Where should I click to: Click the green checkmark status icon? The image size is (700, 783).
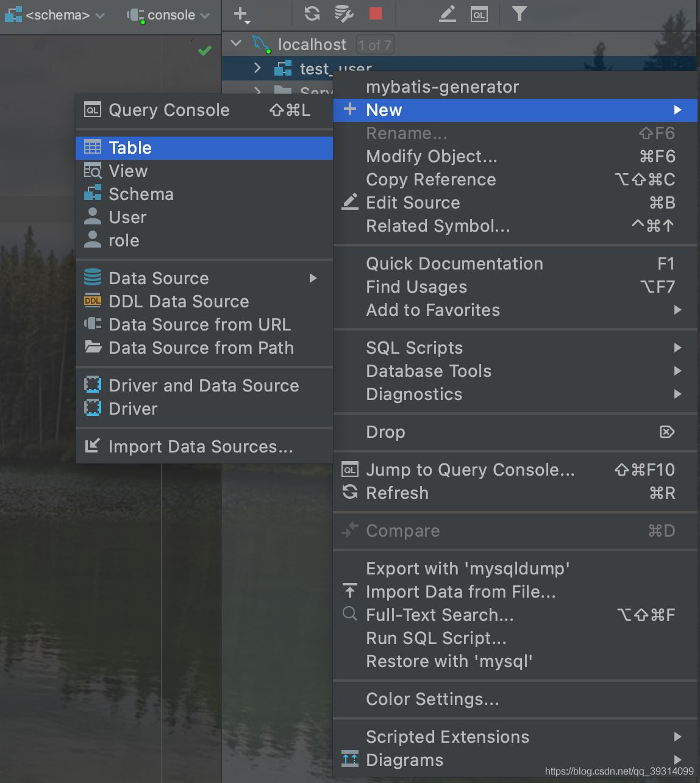pyautogui.click(x=205, y=51)
